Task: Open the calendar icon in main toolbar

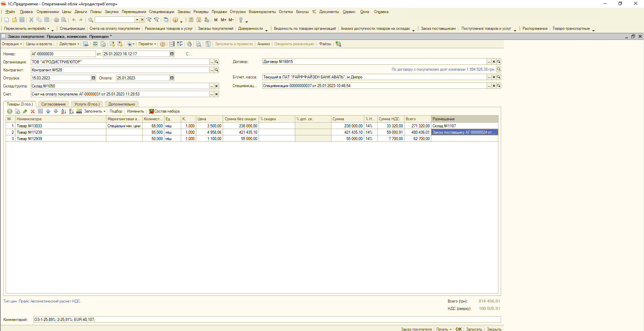Action: click(x=199, y=20)
